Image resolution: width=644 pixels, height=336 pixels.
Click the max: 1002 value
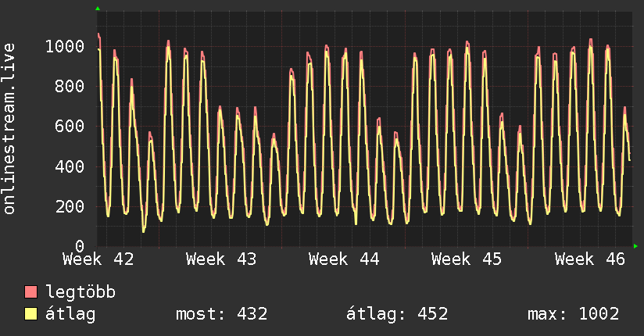coord(574,314)
